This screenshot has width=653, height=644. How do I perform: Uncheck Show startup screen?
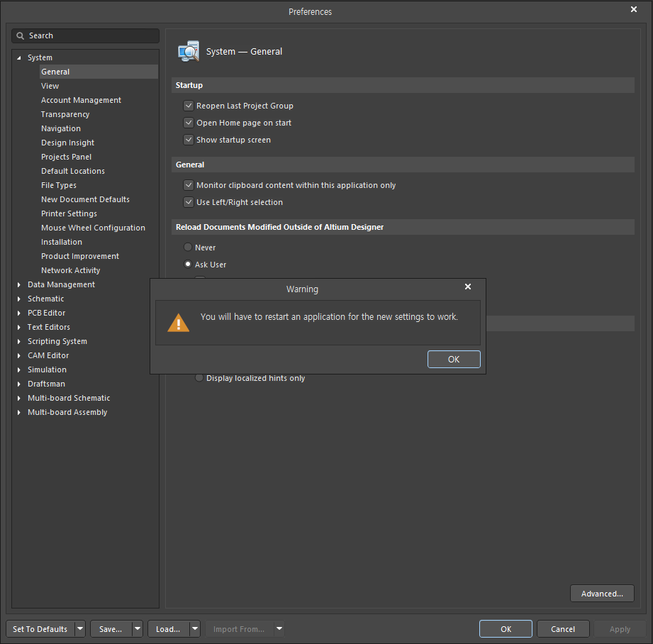click(x=189, y=140)
